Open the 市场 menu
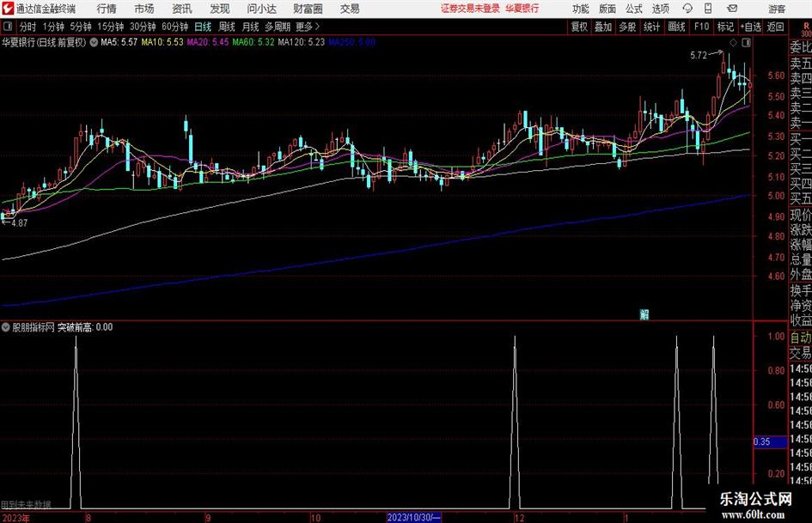 [144, 9]
